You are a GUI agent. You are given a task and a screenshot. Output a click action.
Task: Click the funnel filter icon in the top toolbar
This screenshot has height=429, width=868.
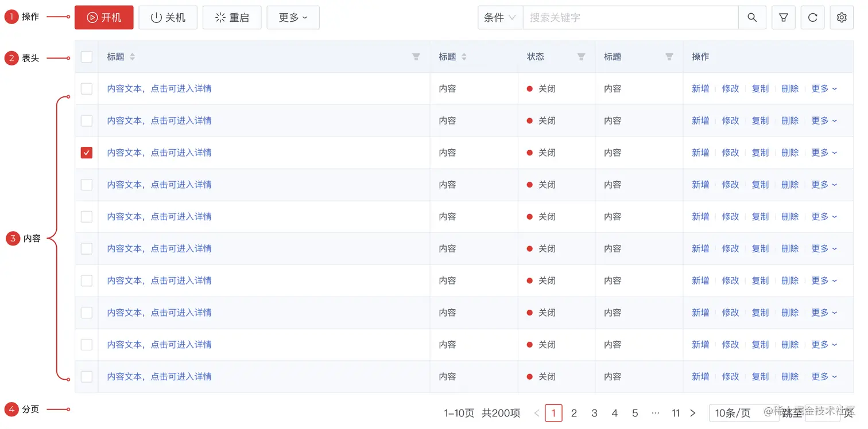click(x=784, y=18)
